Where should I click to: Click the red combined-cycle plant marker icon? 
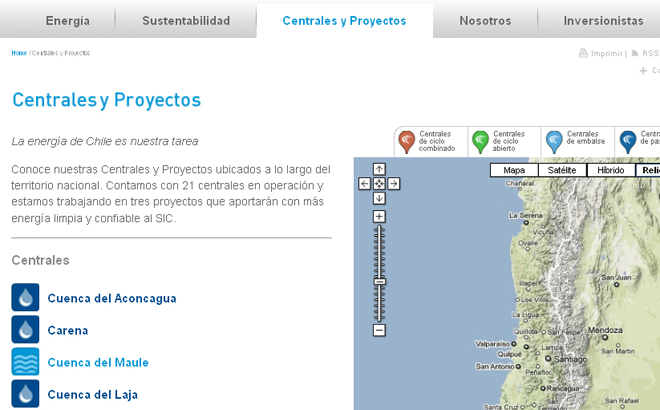point(407,142)
